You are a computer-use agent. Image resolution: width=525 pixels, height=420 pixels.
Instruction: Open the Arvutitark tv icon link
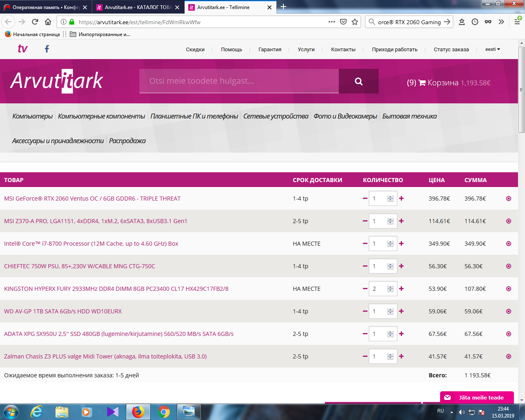[23, 49]
